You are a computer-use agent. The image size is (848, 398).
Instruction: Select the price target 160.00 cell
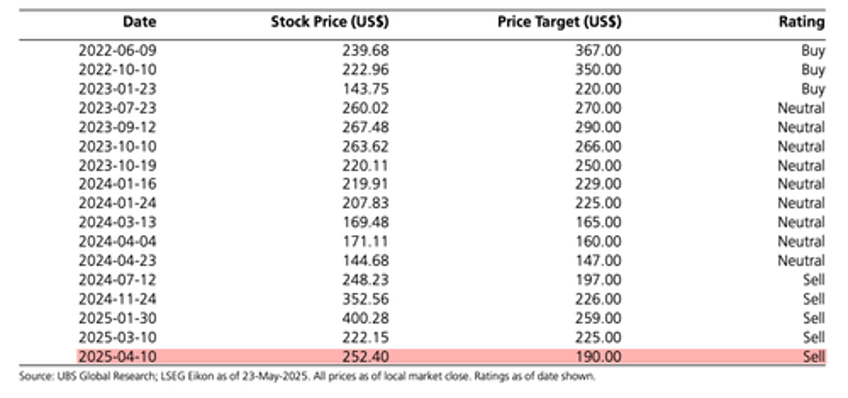coord(598,242)
